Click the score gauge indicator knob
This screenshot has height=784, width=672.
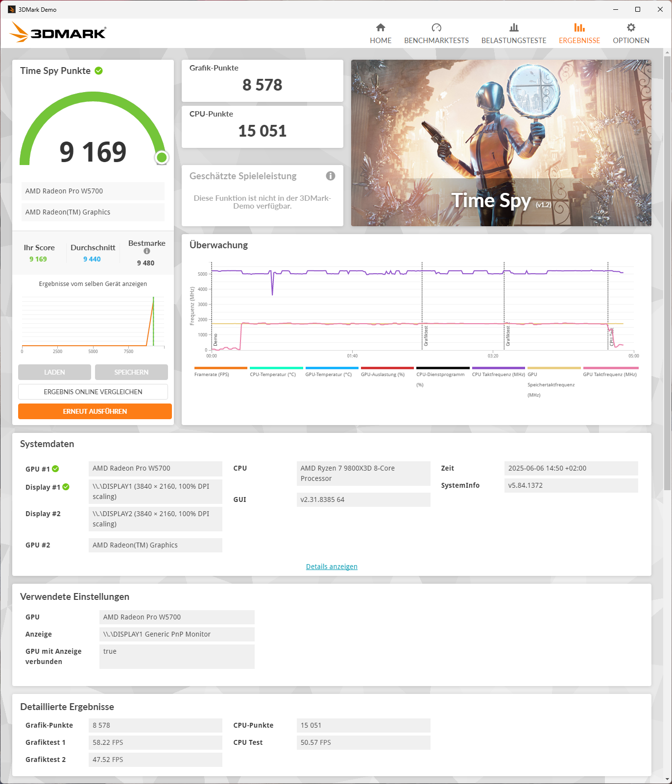point(162,157)
